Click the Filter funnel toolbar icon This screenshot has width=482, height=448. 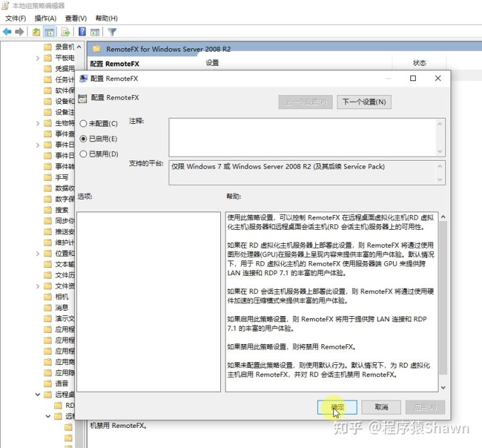pos(112,31)
